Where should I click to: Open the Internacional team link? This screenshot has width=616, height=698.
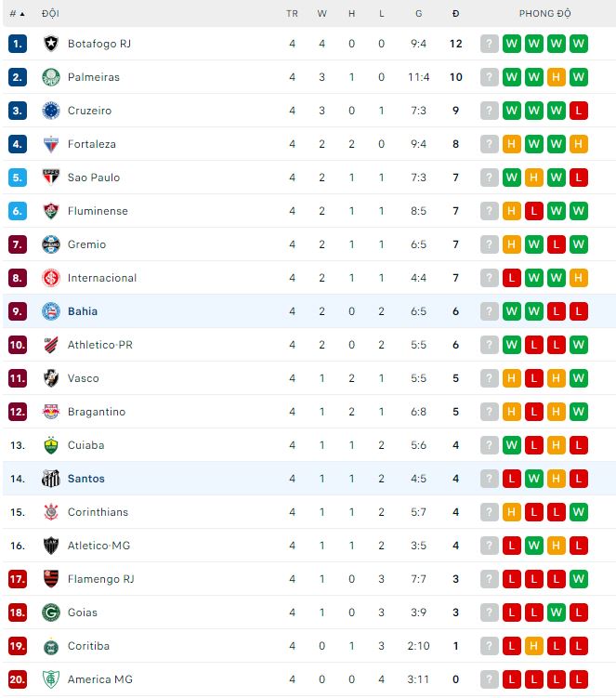(102, 278)
